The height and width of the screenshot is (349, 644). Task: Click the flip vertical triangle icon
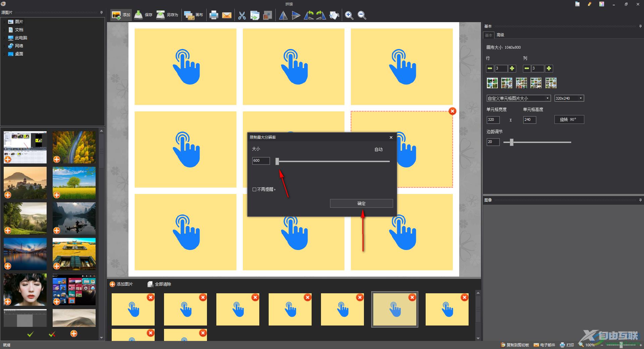point(296,15)
